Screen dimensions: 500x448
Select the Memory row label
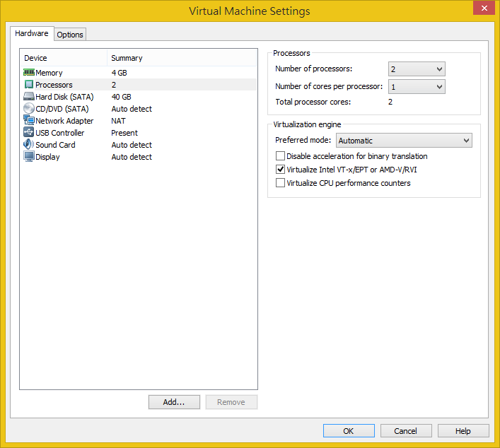point(49,73)
